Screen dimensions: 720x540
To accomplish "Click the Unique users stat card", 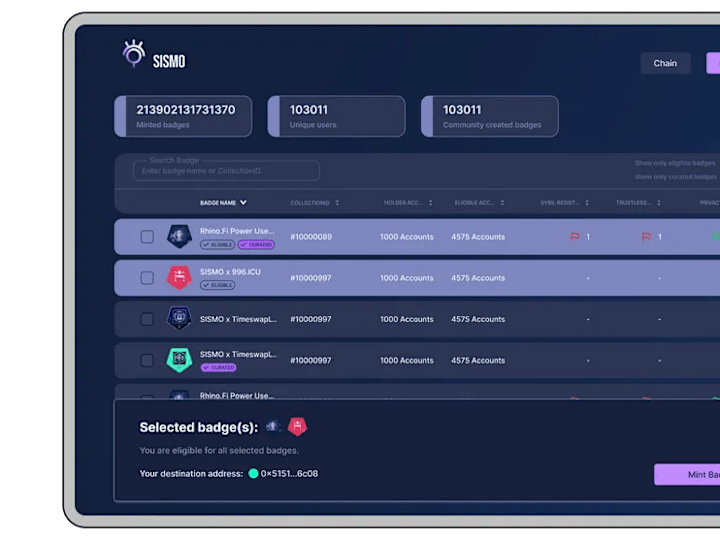I will (x=337, y=116).
